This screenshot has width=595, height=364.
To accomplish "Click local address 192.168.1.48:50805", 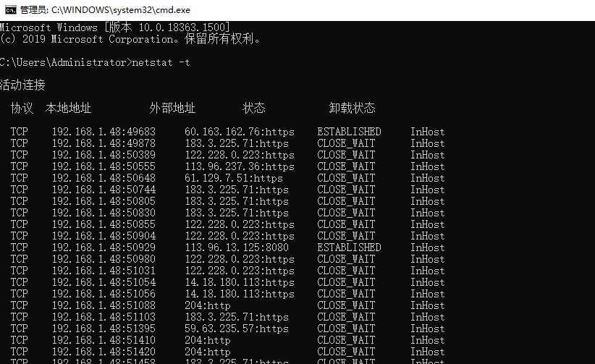I will [104, 201].
